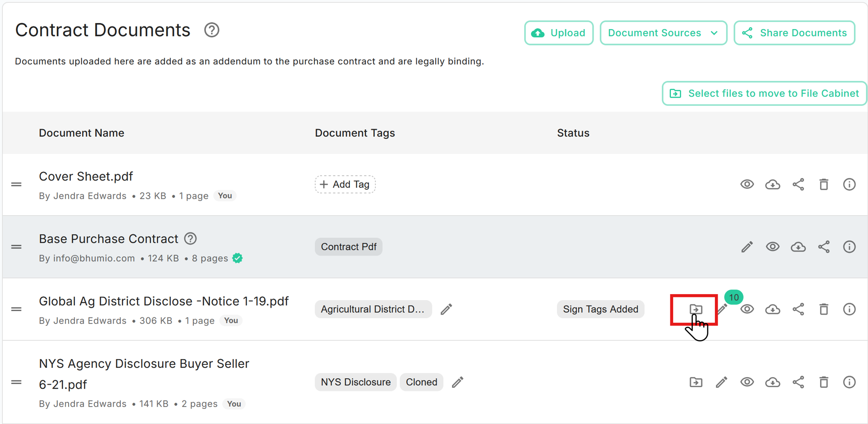
Task: Click the NYS Disclosure tag
Action: point(356,382)
